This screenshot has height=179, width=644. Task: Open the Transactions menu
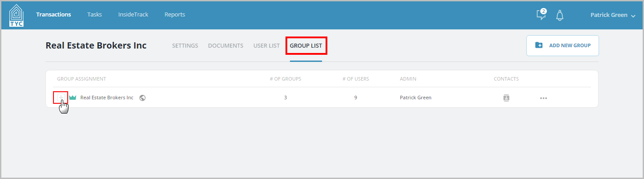click(53, 15)
